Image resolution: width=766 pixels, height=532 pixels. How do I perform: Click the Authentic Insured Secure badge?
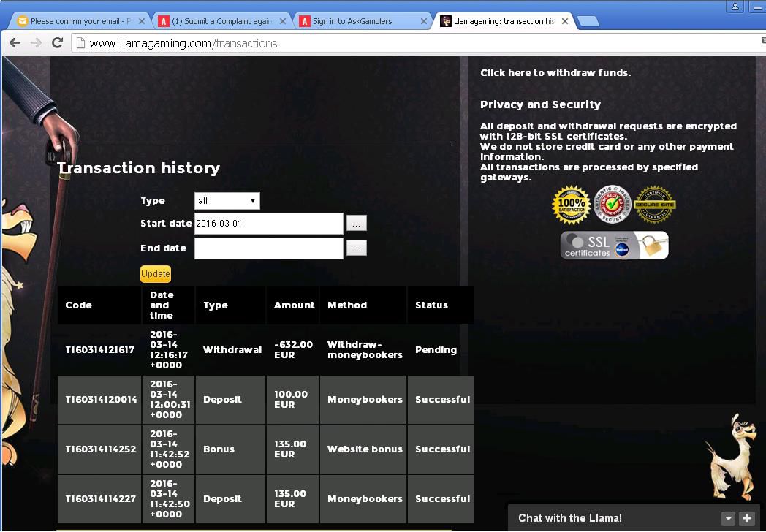tap(612, 205)
